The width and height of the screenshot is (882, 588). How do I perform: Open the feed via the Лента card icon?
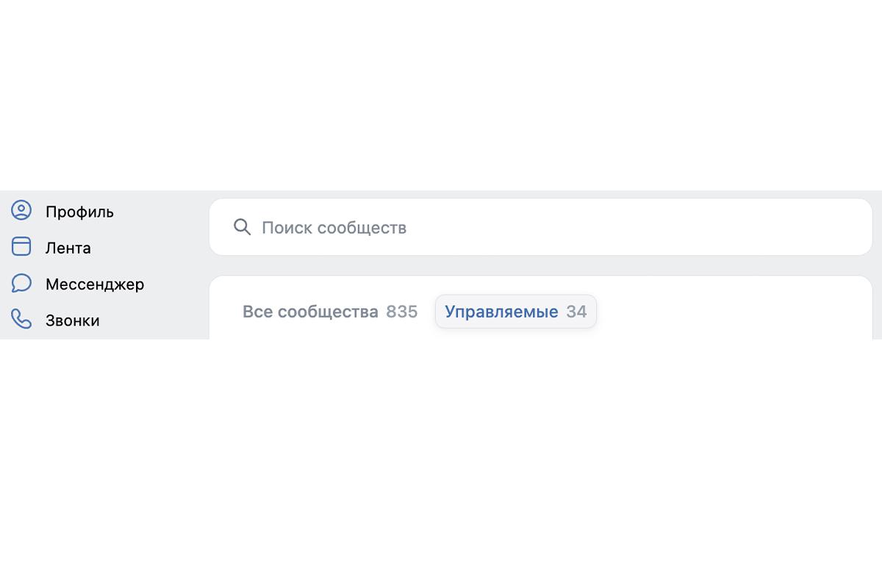click(x=21, y=247)
